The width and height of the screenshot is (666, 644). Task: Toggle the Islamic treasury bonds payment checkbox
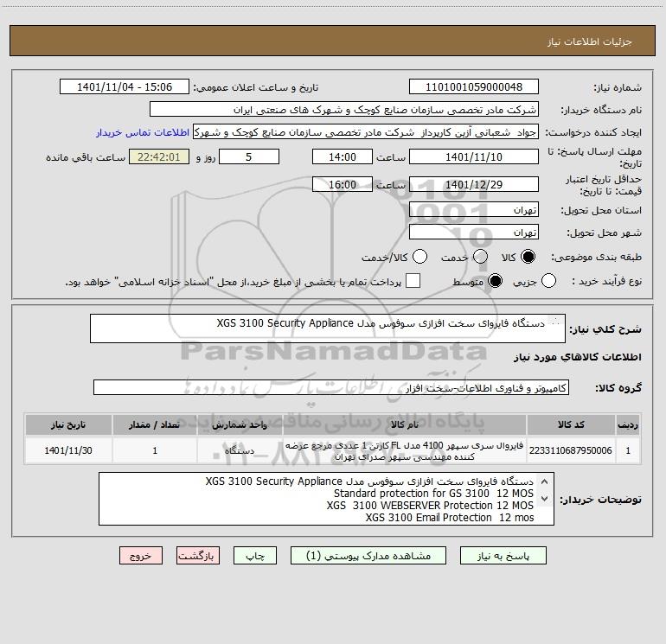[x=413, y=281]
